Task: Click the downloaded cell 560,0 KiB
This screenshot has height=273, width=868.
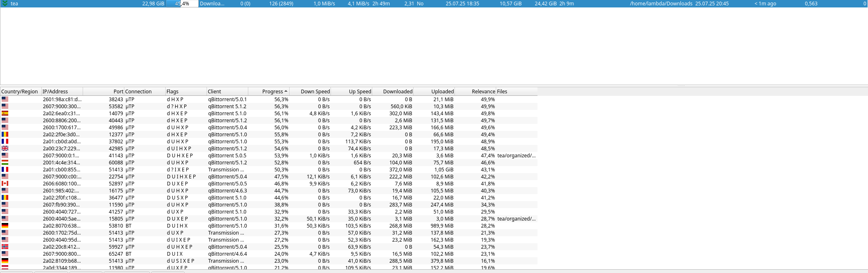Action: pyautogui.click(x=402, y=106)
